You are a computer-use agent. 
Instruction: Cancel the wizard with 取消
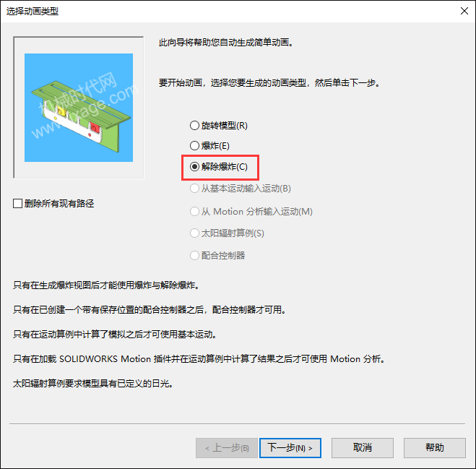(363, 448)
